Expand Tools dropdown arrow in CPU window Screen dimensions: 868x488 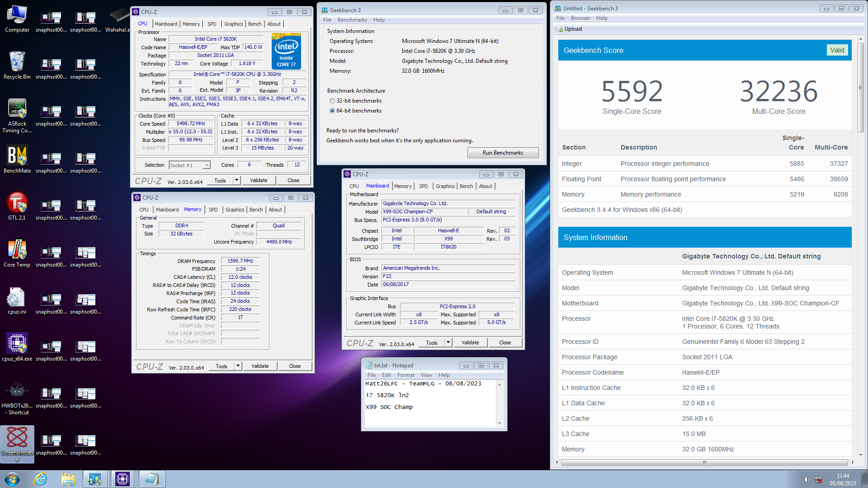pyautogui.click(x=236, y=180)
